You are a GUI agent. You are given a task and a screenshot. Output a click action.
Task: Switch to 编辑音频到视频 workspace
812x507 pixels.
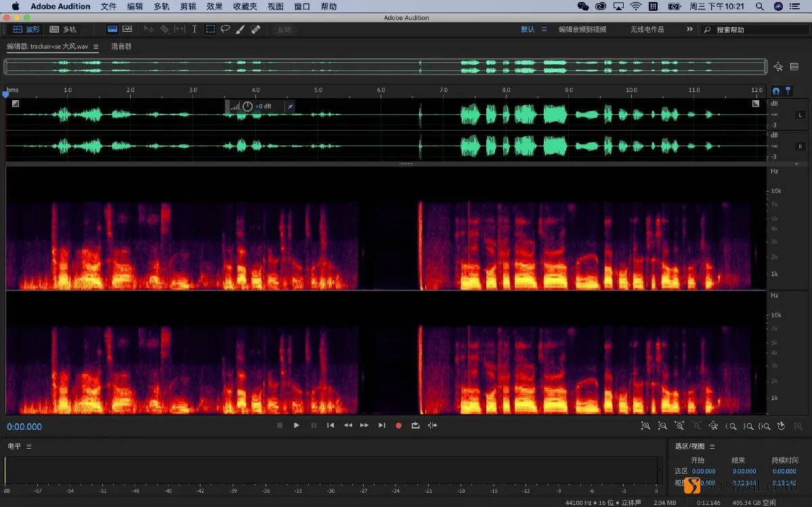point(582,30)
